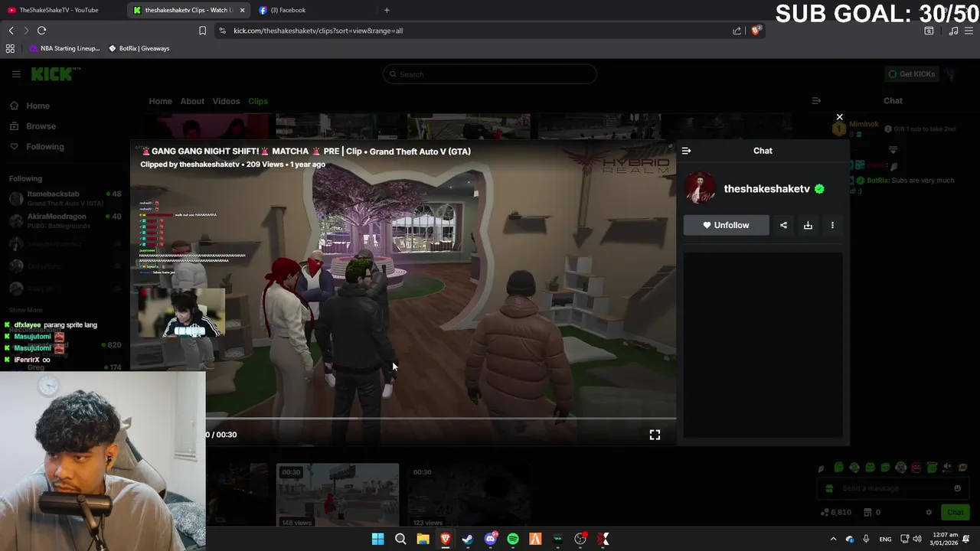
Task: Open File Explorer from the taskbar
Action: pyautogui.click(x=423, y=539)
